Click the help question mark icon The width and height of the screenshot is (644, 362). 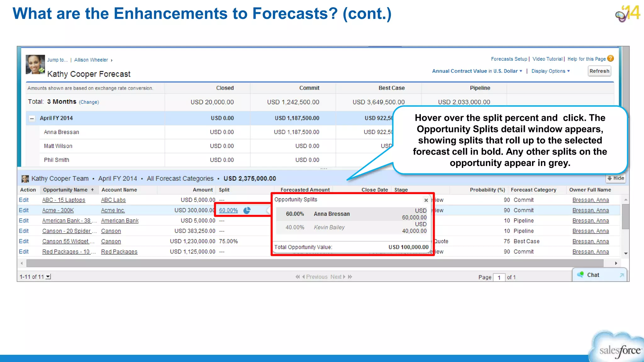pos(611,58)
